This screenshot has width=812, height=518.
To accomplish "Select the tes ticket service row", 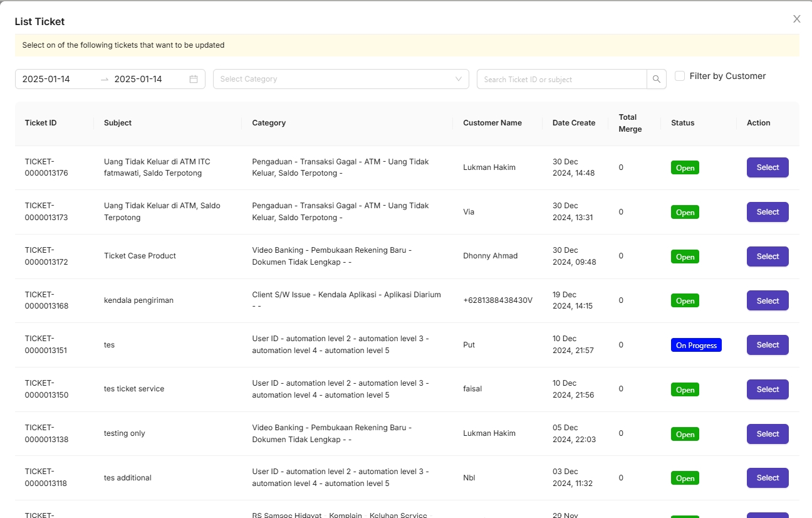I will pyautogui.click(x=767, y=389).
